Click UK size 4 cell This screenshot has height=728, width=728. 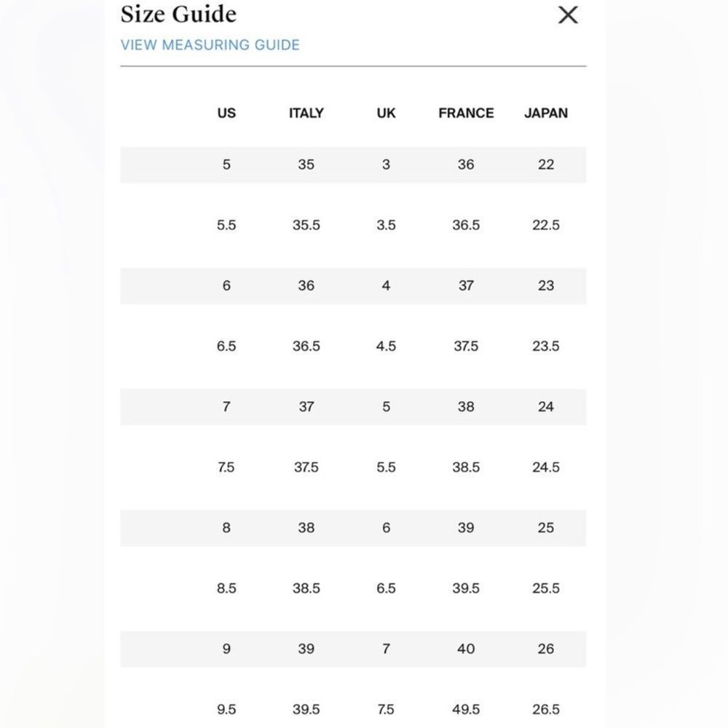[x=387, y=285]
